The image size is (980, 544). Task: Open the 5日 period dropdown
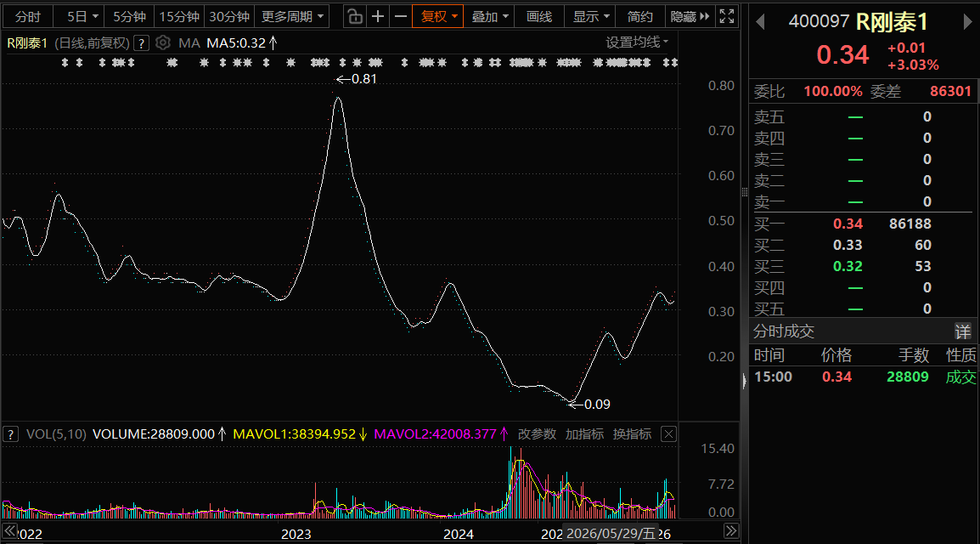[82, 16]
